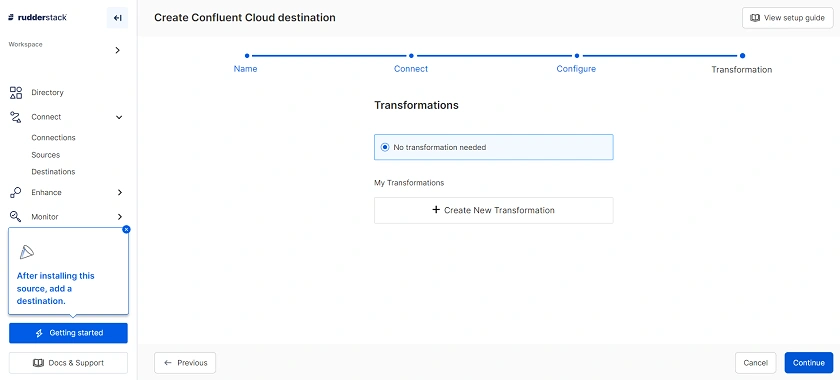840x380 pixels.
Task: Click the Workspace label
Action: 25,44
